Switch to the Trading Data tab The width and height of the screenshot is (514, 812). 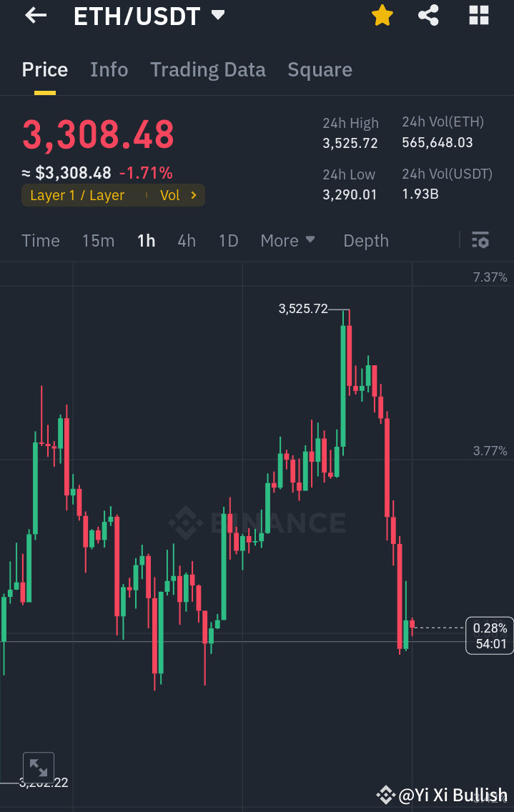click(x=208, y=69)
